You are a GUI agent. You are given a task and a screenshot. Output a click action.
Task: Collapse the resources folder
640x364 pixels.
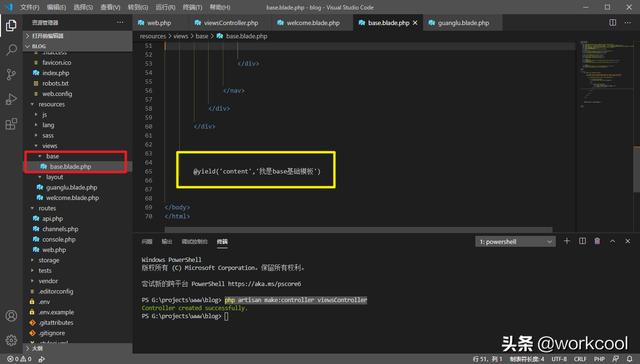[51, 104]
